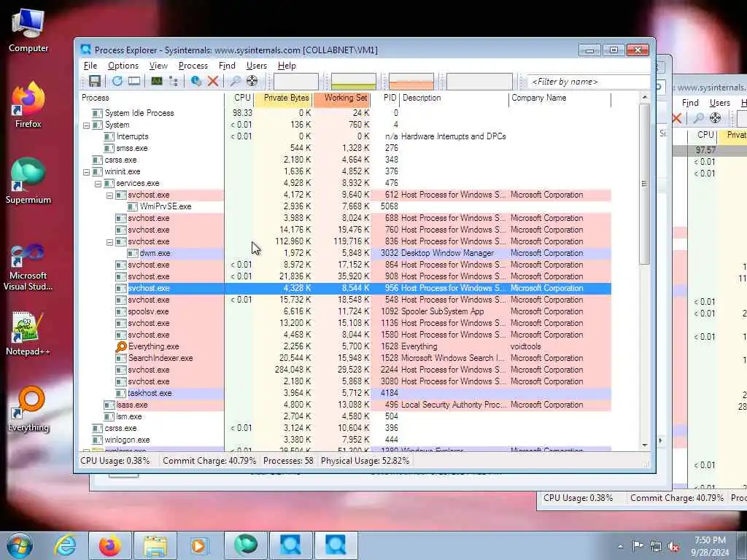Open the Find menu in front window
Viewport: 747px width, 560px height.
pyautogui.click(x=227, y=66)
